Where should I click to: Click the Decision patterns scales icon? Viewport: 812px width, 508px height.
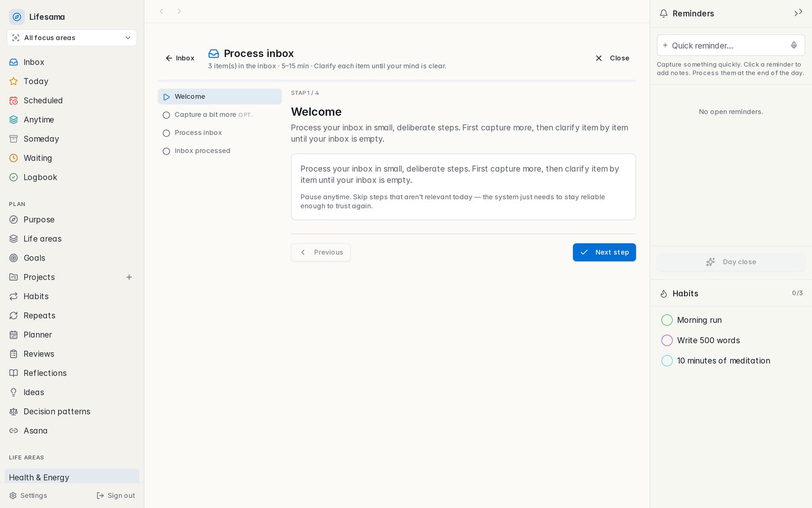point(14,411)
